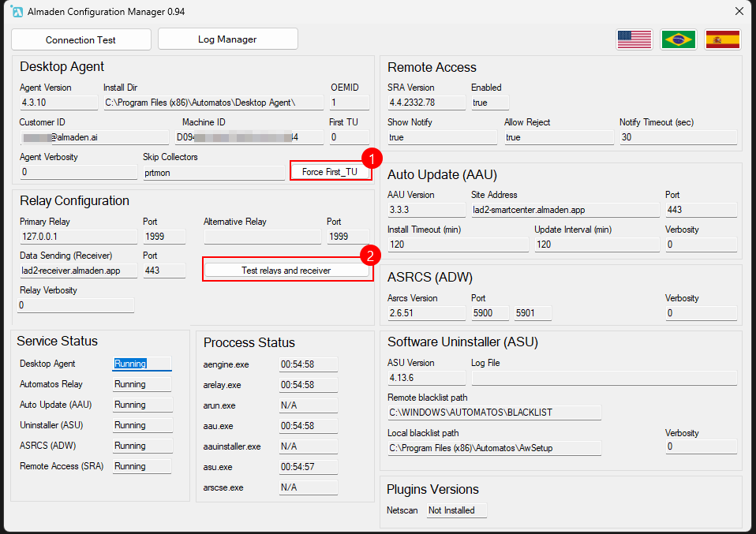
Task: Edit Notify Timeout field showing 30
Action: (679, 137)
